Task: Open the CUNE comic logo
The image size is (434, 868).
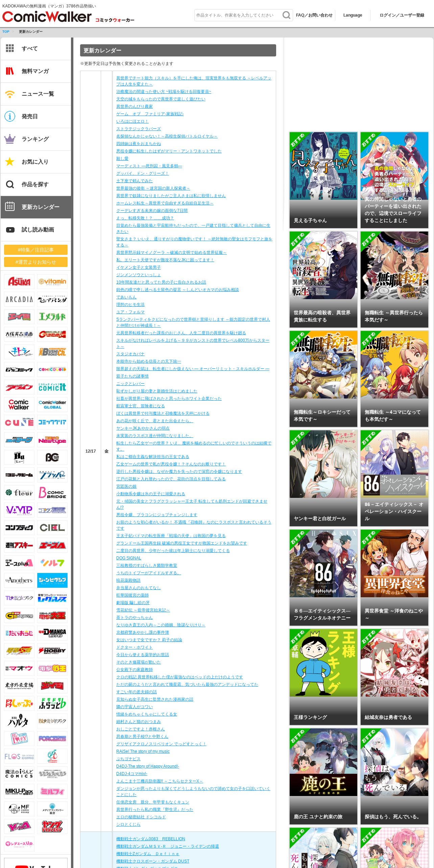Action: pyautogui.click(x=19, y=422)
